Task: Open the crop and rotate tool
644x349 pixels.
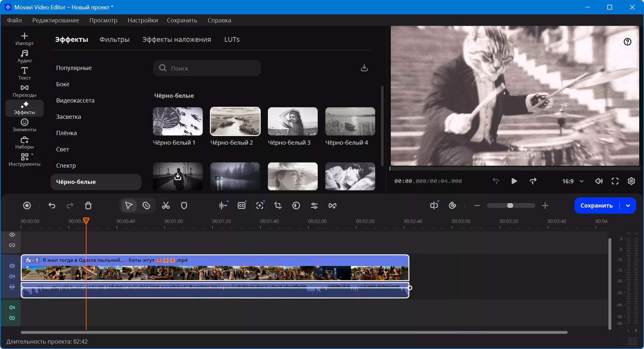Action: [x=278, y=206]
